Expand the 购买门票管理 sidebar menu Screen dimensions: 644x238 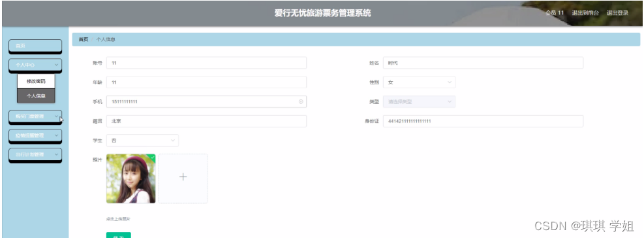(35, 116)
